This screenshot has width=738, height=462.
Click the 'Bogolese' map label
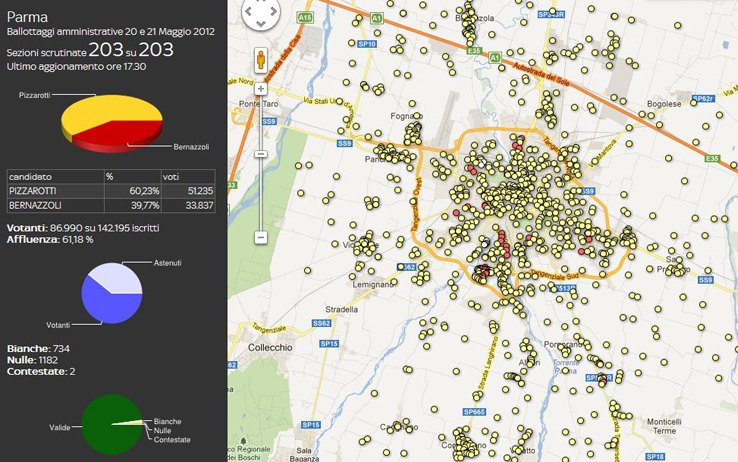click(664, 104)
